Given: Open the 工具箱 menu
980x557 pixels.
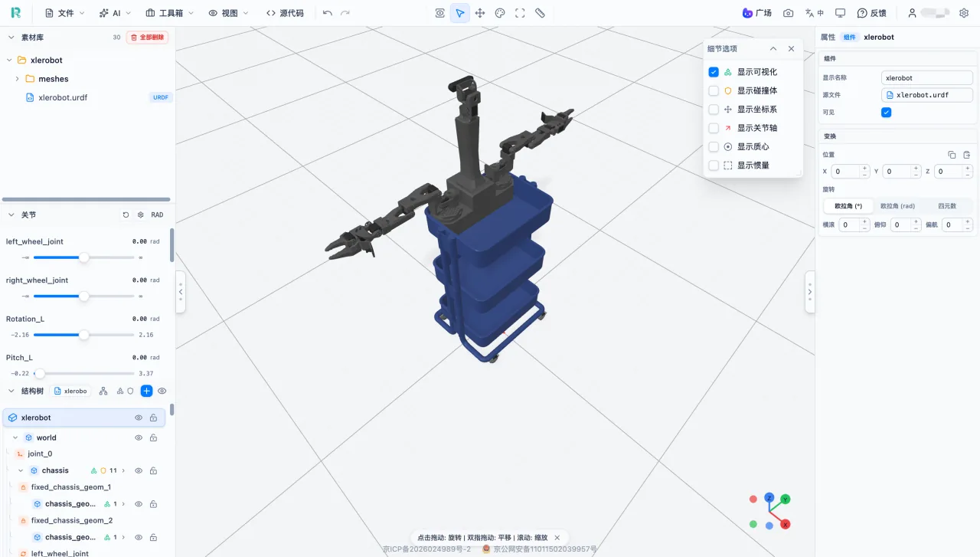Looking at the screenshot, I should (170, 13).
